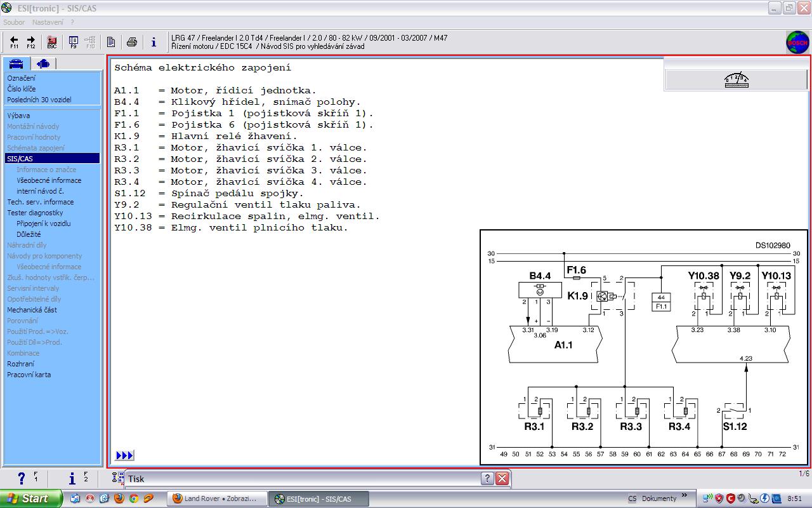The width and height of the screenshot is (812, 508).
Task: Open the F9 list view icon
Action: [x=74, y=42]
